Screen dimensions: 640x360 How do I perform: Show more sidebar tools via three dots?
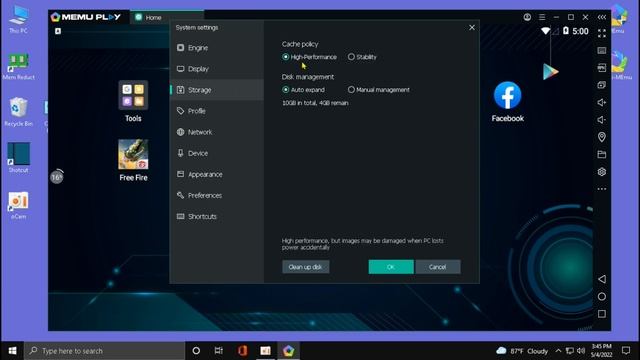tap(602, 189)
